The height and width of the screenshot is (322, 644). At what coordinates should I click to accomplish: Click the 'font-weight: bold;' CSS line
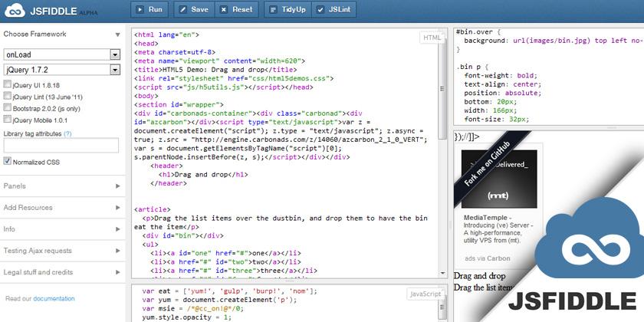501,76
